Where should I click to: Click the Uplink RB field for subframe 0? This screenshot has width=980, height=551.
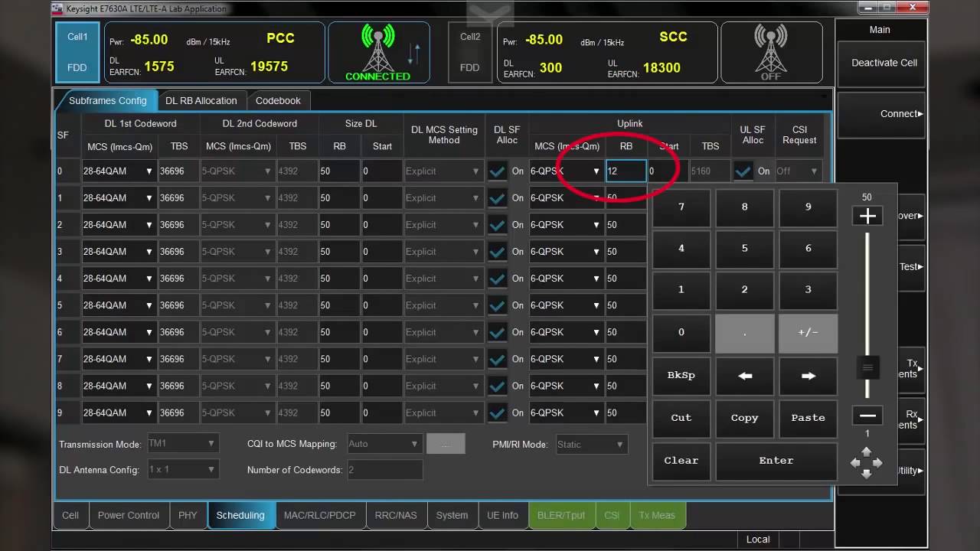click(x=626, y=171)
